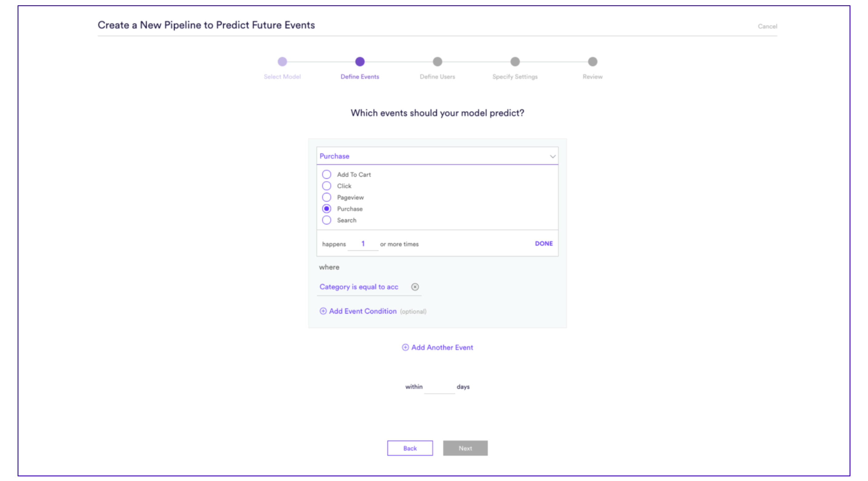The width and height of the screenshot is (868, 481).
Task: Cancel pipeline creation
Action: tap(768, 26)
